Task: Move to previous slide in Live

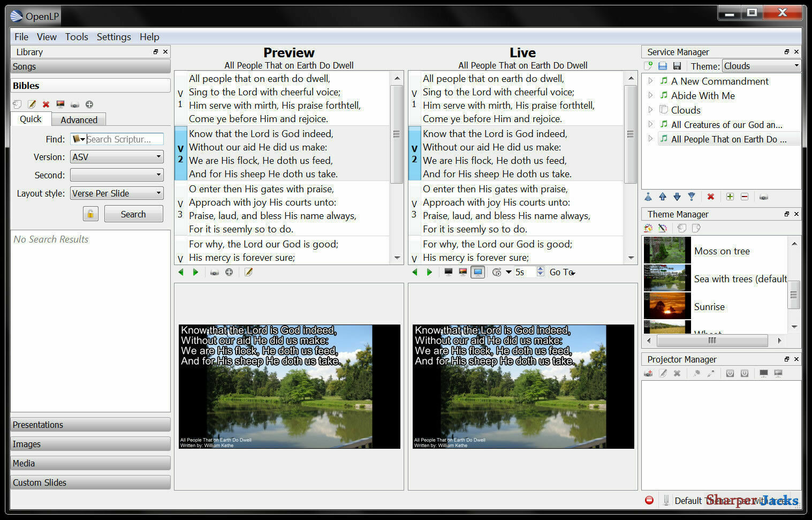Action: (415, 272)
